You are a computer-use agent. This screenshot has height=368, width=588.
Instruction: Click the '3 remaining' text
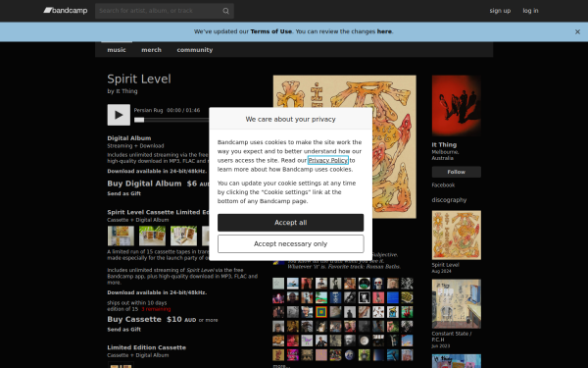pos(156,309)
